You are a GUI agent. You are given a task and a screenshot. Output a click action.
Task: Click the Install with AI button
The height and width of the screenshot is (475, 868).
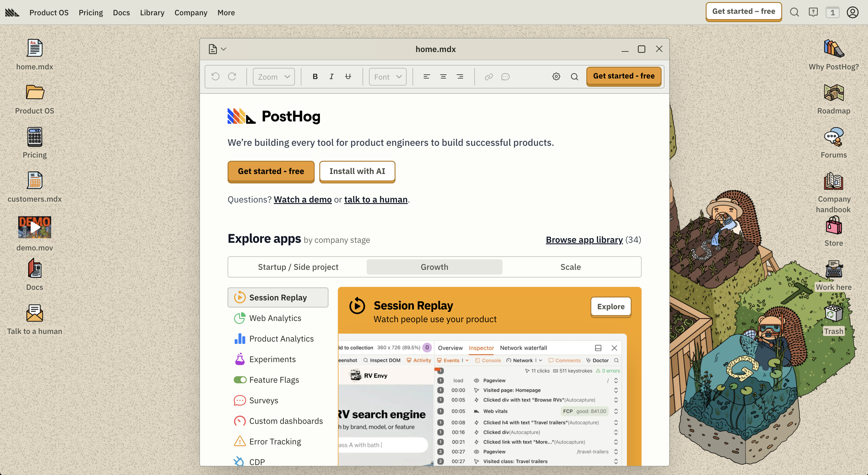[x=357, y=171]
